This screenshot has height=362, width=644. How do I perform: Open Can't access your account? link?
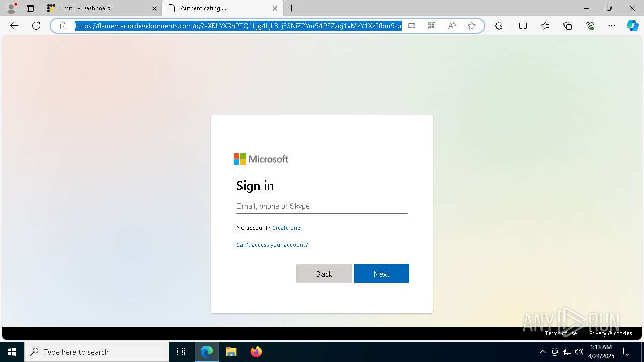click(x=272, y=245)
